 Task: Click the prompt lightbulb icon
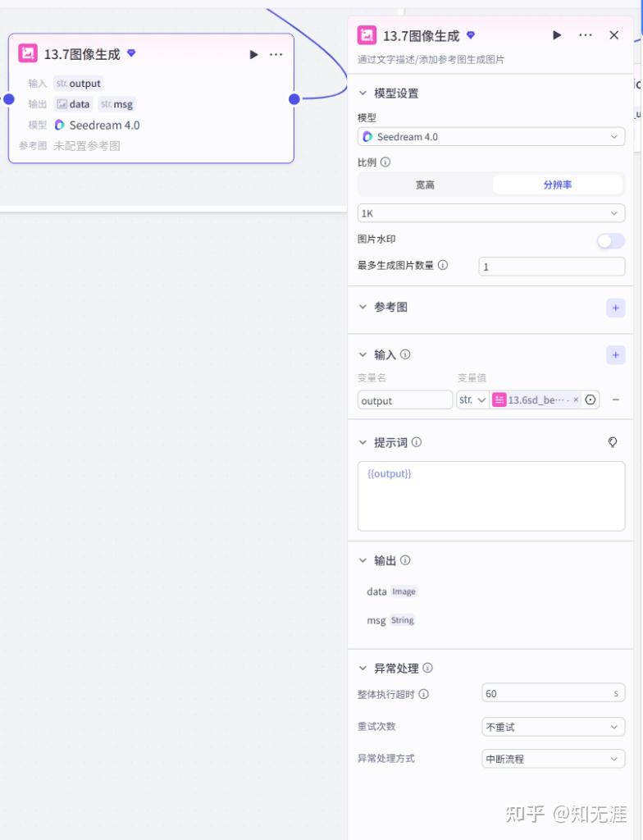tap(613, 442)
